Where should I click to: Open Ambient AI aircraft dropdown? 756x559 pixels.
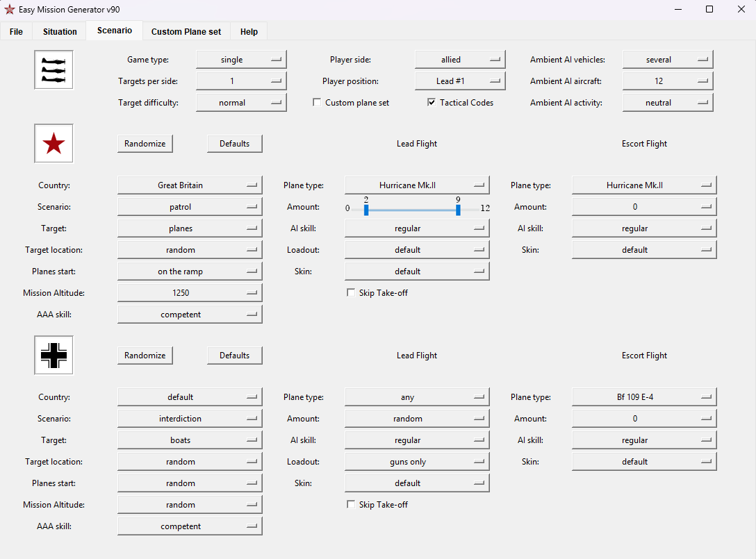pos(668,81)
